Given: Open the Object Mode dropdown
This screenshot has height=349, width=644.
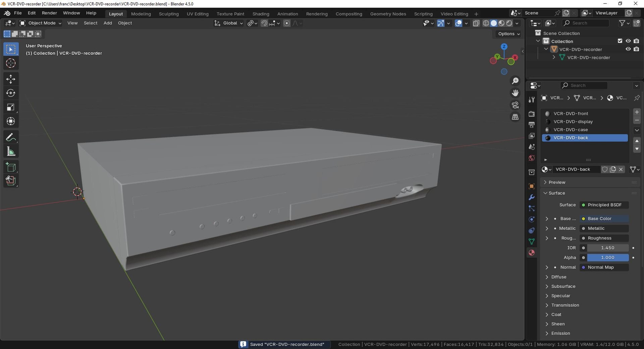Looking at the screenshot, I should tap(41, 23).
